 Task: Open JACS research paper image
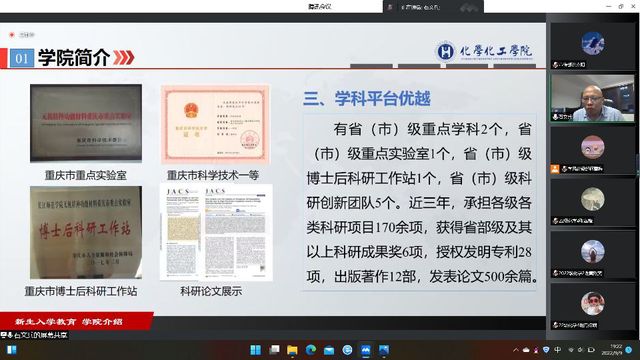tap(216, 233)
